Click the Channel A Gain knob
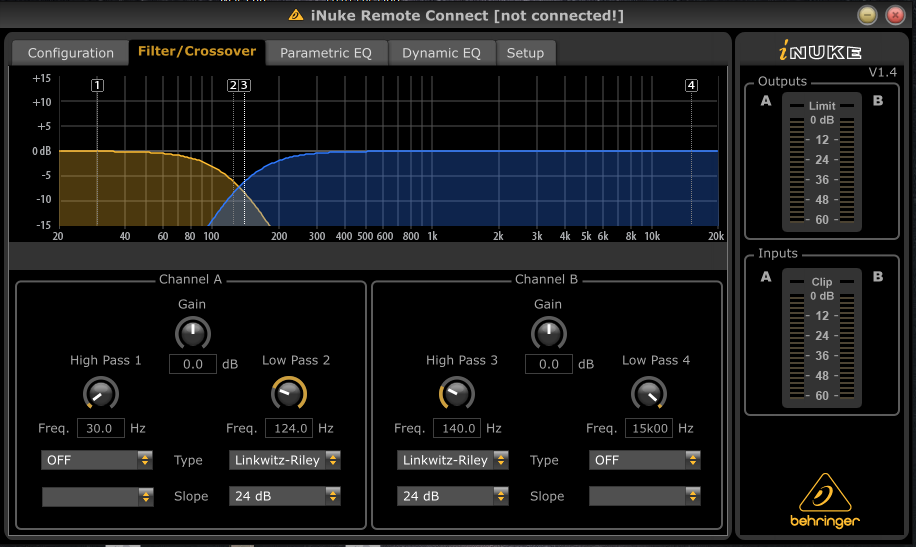The width and height of the screenshot is (916, 547). point(192,333)
